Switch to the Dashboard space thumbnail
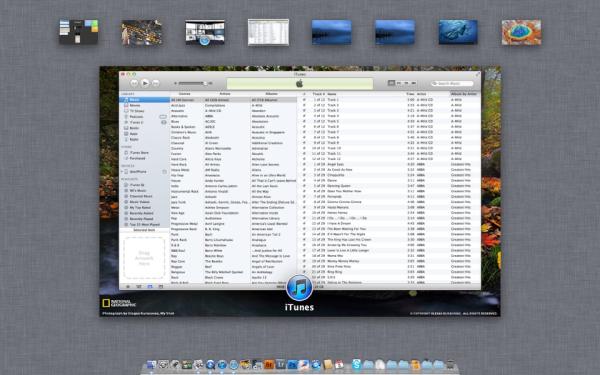Viewport: 600px width, 375px height. click(x=78, y=32)
